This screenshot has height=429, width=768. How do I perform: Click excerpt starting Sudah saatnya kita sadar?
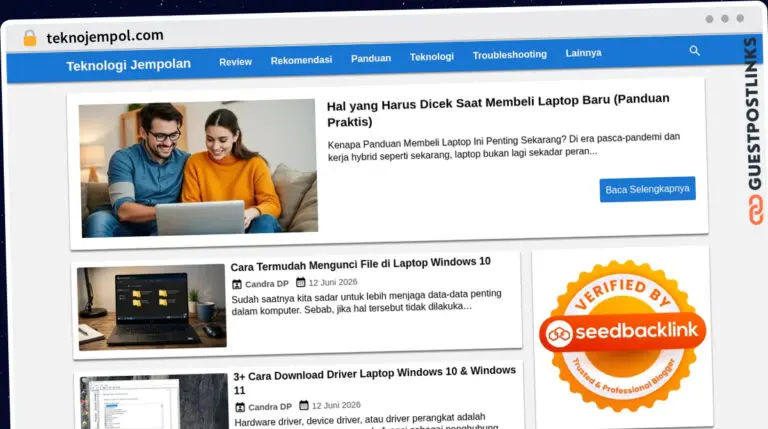pyautogui.click(x=366, y=302)
